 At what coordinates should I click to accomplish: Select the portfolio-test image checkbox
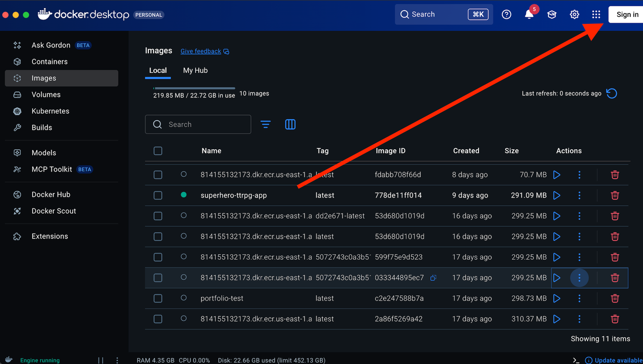pyautogui.click(x=158, y=298)
